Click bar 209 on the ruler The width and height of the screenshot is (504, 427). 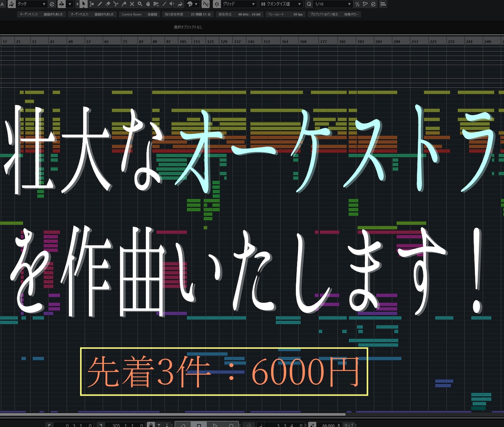coord(397,41)
